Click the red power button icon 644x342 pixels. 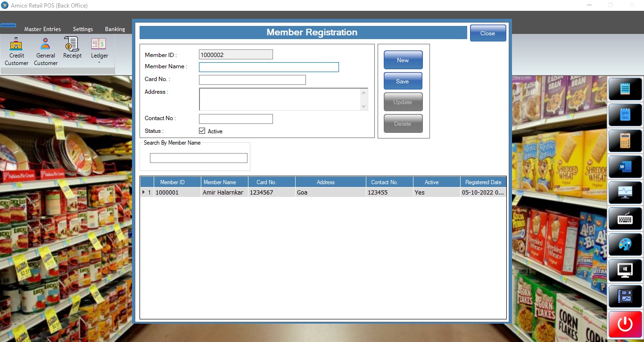tap(625, 324)
